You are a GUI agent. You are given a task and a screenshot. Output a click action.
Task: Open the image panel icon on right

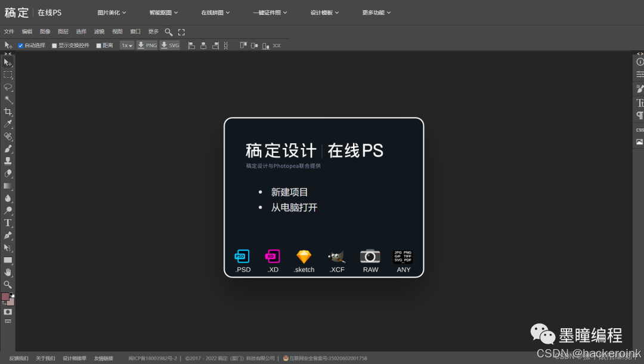tap(639, 142)
